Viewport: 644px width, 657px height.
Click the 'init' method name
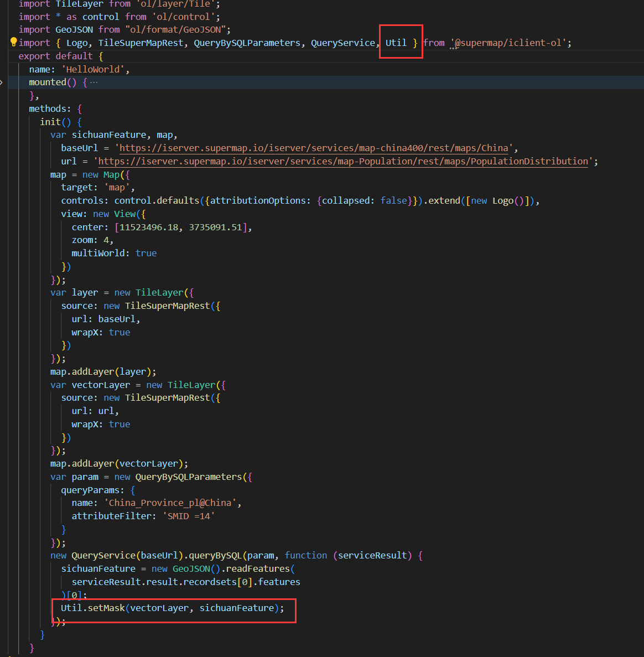(50, 122)
